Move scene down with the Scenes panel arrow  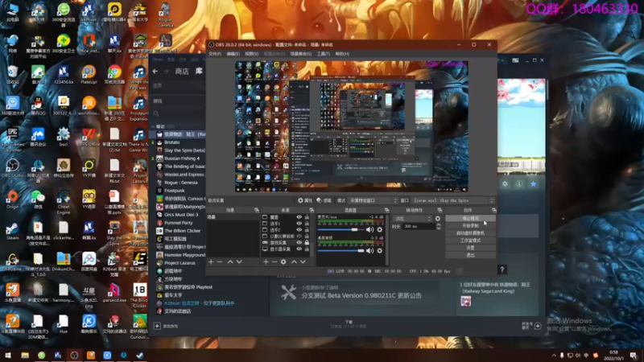coord(239,262)
